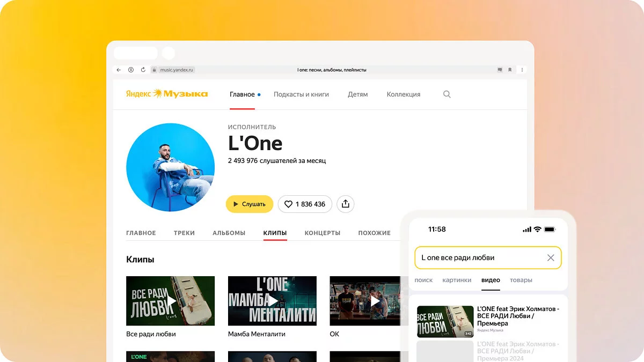This screenshot has width=644, height=362.
Task: Click the Яндекс Музыка logo
Action: point(167,94)
